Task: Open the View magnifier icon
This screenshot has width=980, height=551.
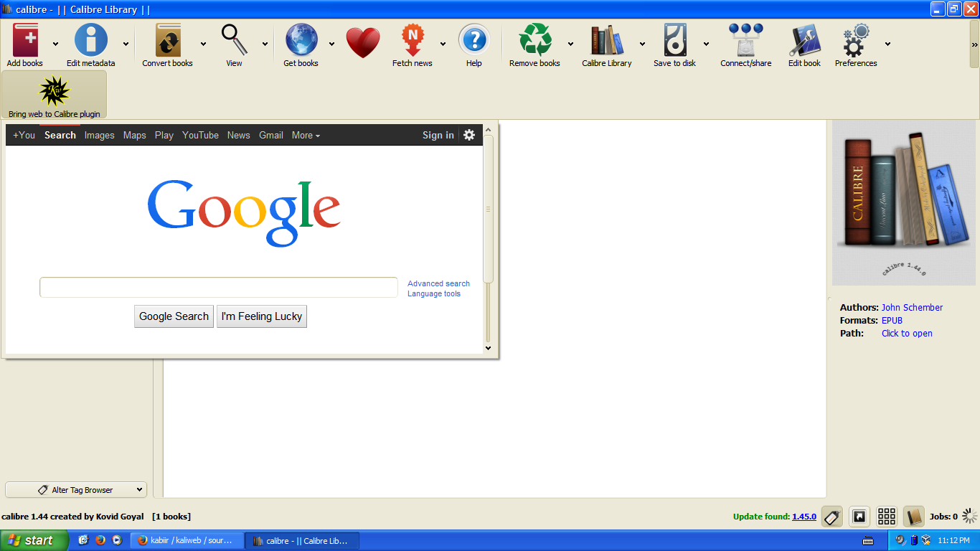Action: pyautogui.click(x=234, y=39)
